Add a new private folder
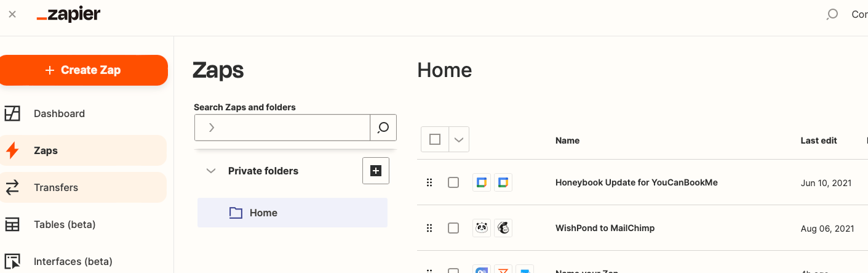 pos(376,171)
